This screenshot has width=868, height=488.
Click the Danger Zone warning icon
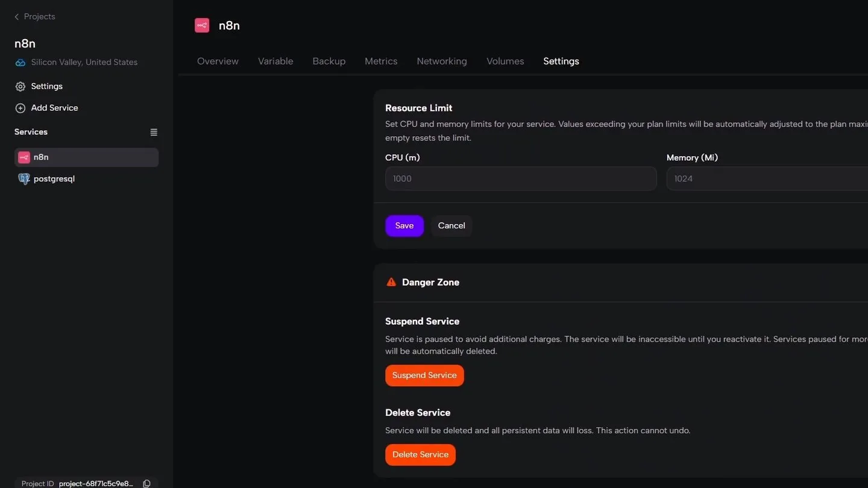coord(391,282)
